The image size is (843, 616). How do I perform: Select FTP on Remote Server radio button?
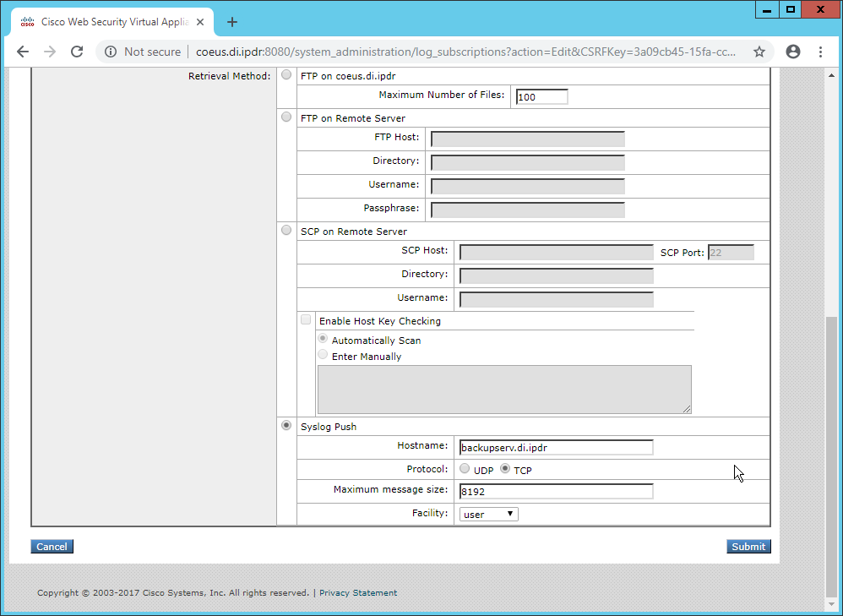pyautogui.click(x=286, y=117)
